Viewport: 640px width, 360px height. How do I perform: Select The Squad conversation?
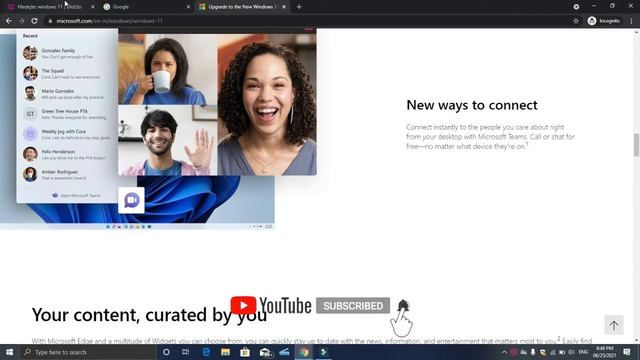point(67,73)
